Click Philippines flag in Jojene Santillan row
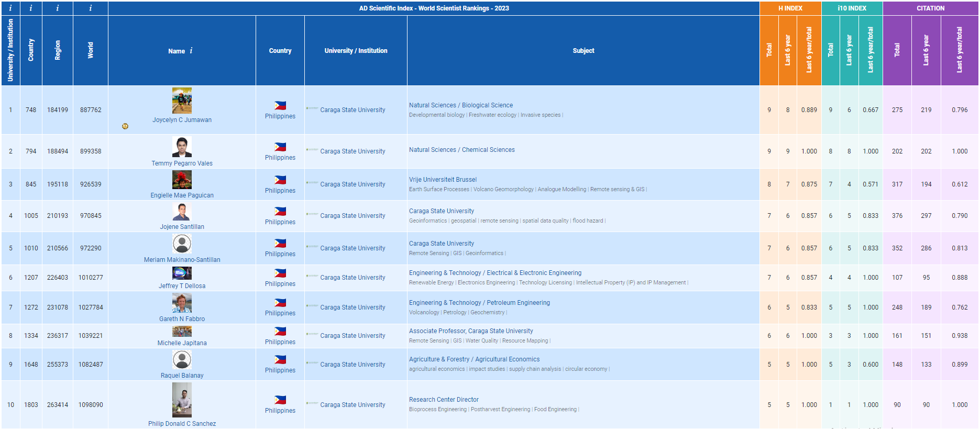This screenshot has width=980, height=429. [x=280, y=211]
